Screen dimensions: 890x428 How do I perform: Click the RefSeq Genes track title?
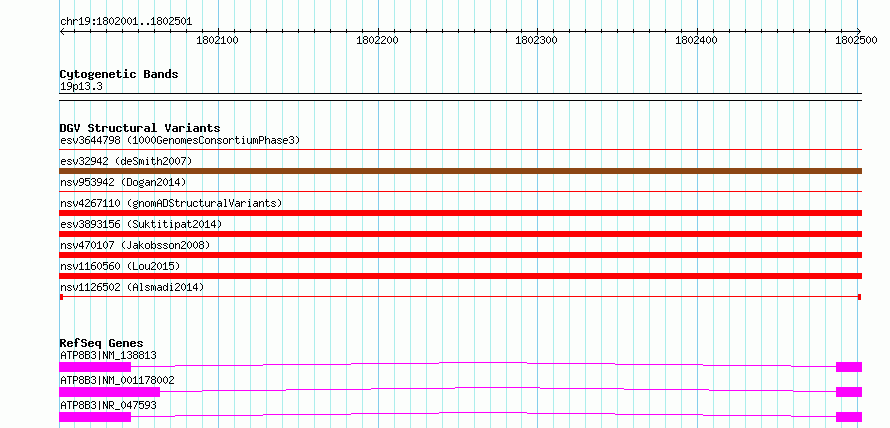point(101,343)
